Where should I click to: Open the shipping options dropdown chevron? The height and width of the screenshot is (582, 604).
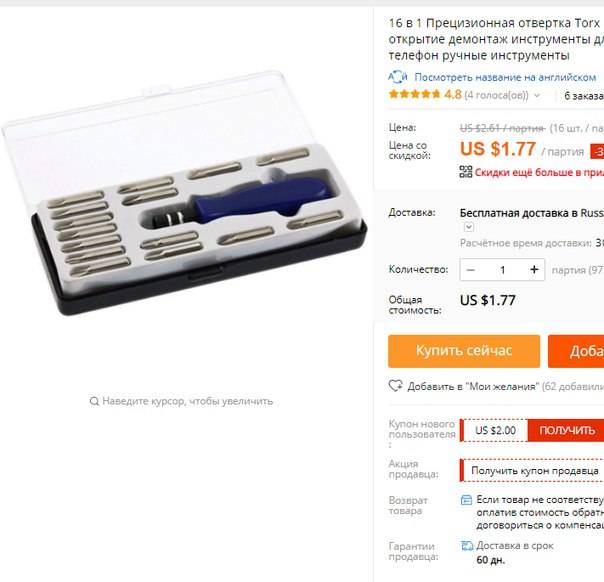(469, 227)
